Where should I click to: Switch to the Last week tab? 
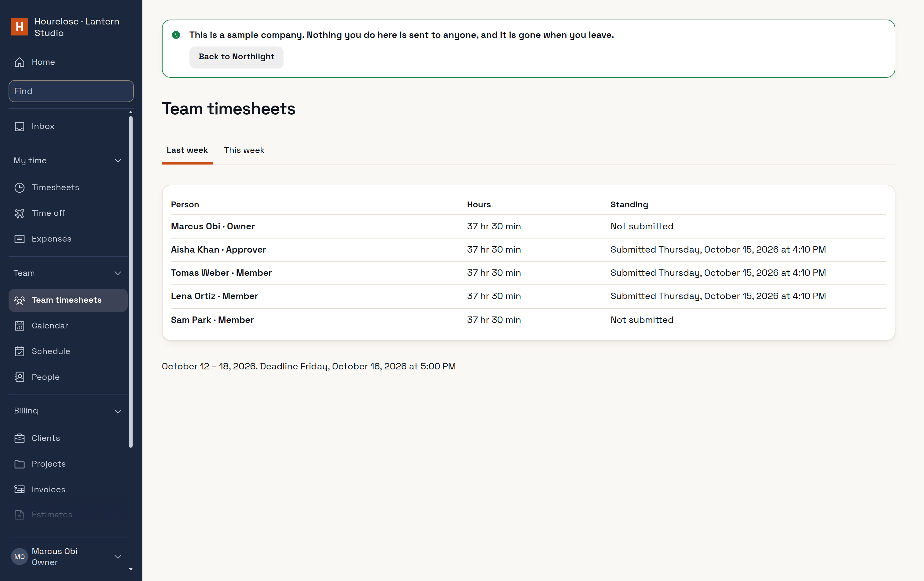[187, 150]
